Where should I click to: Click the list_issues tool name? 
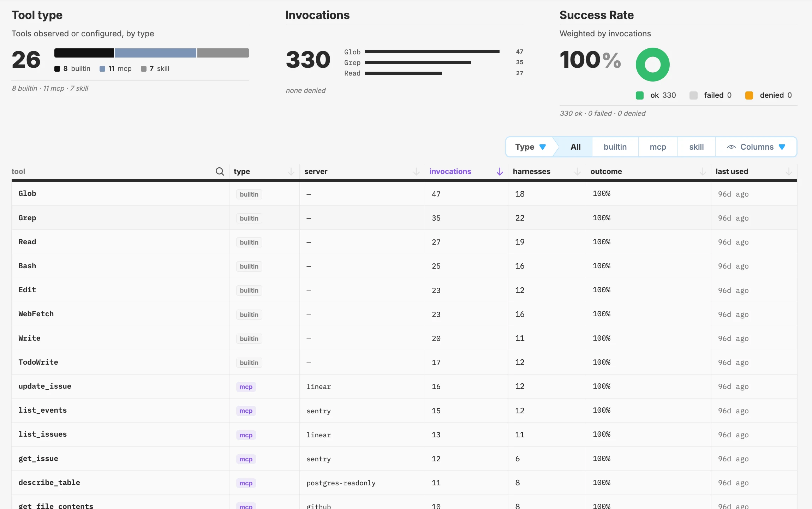(x=42, y=434)
